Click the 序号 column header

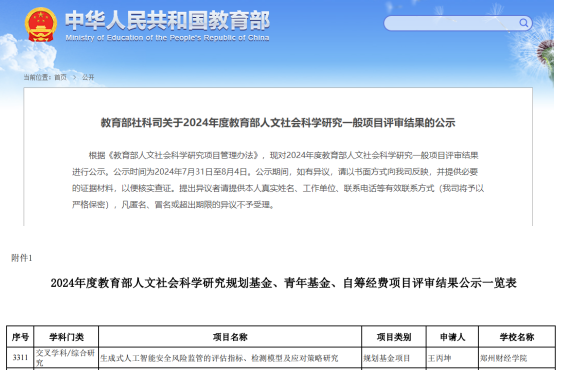pyautogui.click(x=20, y=337)
